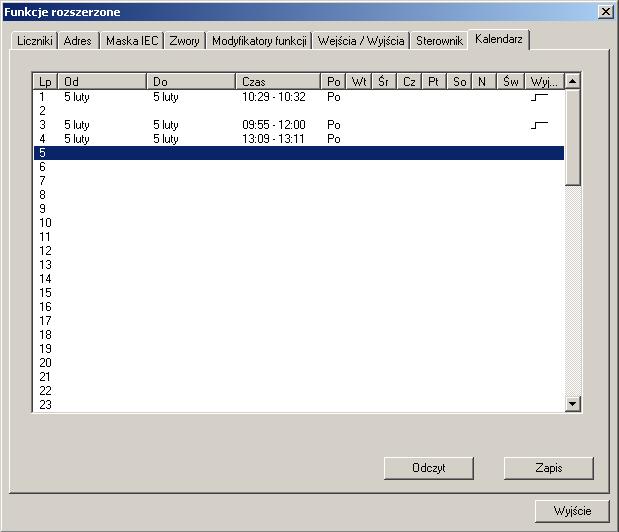Click Do date 5 luty in row 1
This screenshot has width=619, height=532.
(x=166, y=97)
